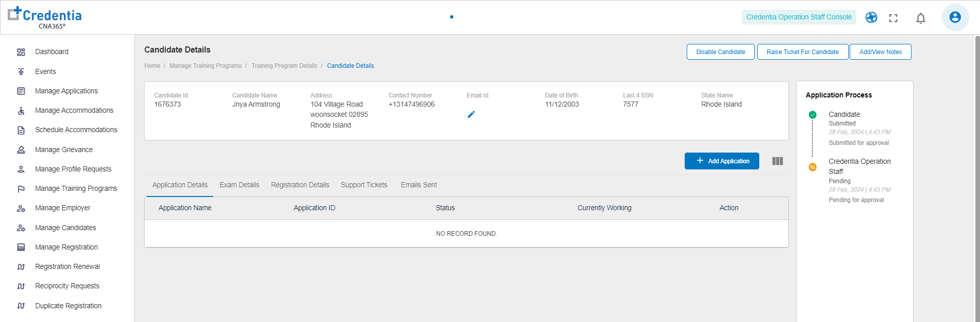The height and width of the screenshot is (322, 980).
Task: Open the user profile avatar menu
Action: (954, 17)
